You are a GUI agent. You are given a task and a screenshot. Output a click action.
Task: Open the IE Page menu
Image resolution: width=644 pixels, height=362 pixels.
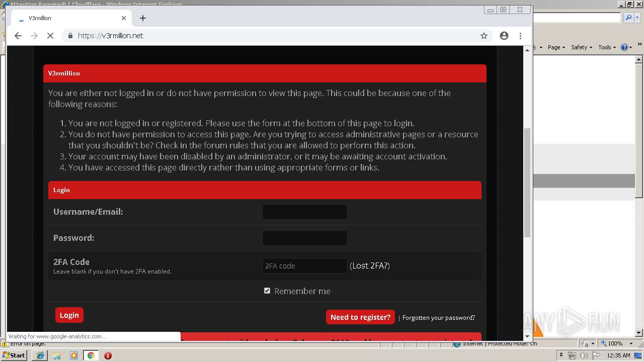pyautogui.click(x=556, y=47)
